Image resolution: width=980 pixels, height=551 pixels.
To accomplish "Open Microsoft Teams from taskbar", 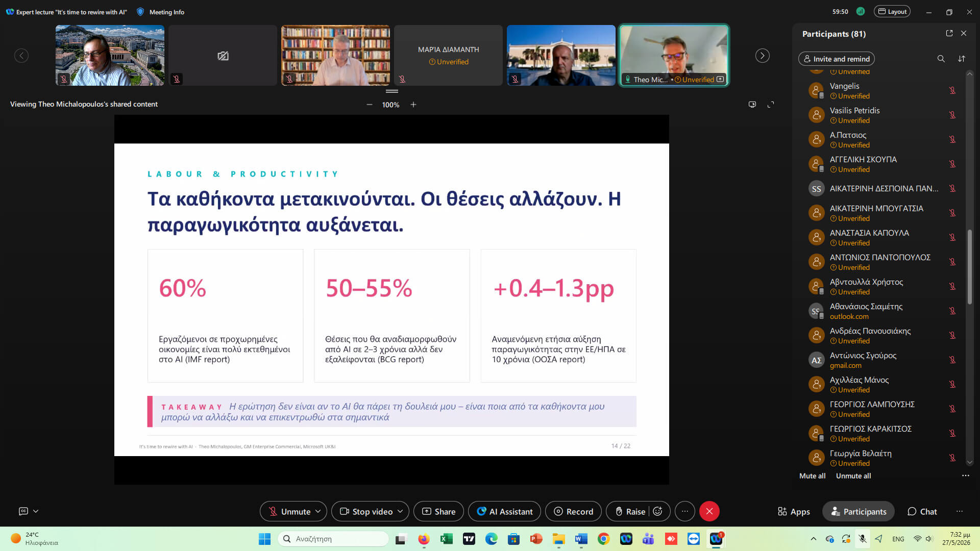I will [648, 539].
